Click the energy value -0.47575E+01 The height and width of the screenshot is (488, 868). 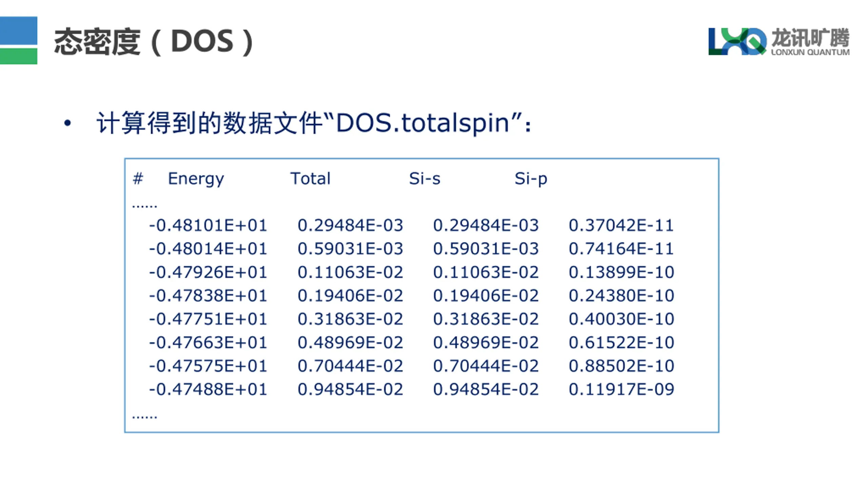(x=208, y=366)
